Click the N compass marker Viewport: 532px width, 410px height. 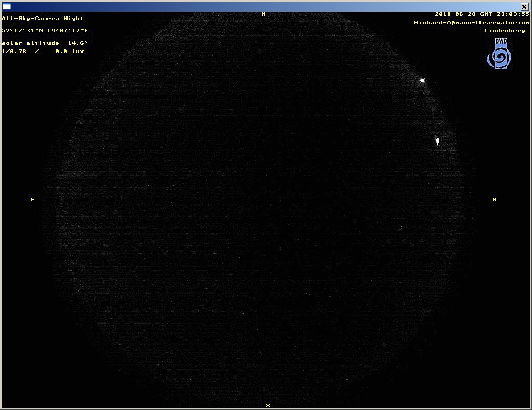(x=263, y=14)
